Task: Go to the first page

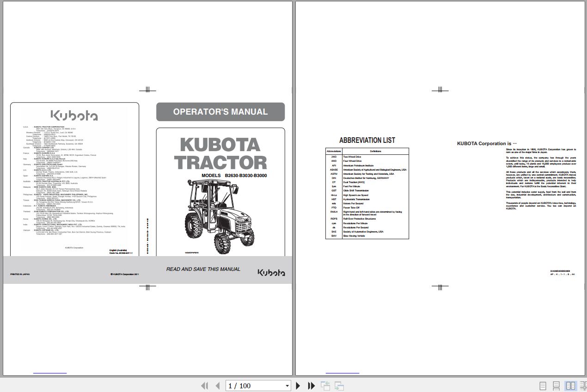Action: coord(204,386)
